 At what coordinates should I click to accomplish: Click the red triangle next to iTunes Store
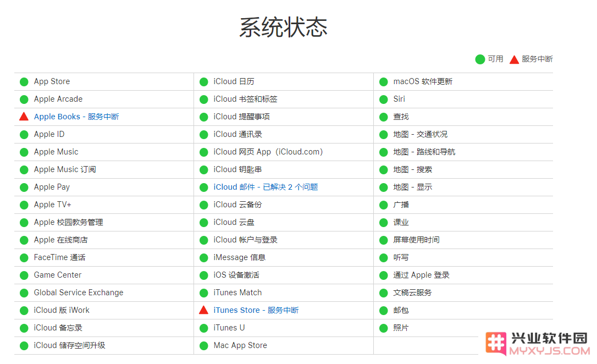coord(204,310)
